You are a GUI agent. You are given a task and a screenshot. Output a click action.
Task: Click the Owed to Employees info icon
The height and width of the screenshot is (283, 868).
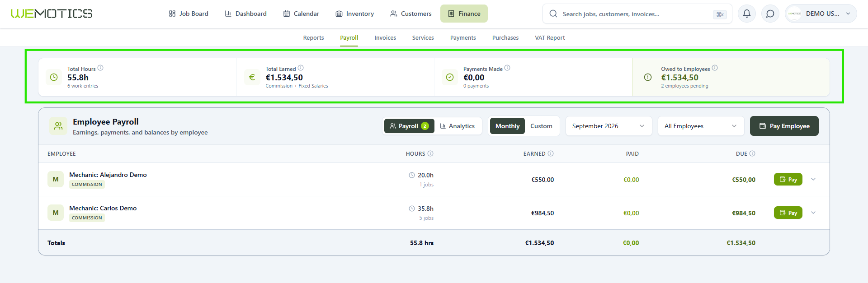715,68
